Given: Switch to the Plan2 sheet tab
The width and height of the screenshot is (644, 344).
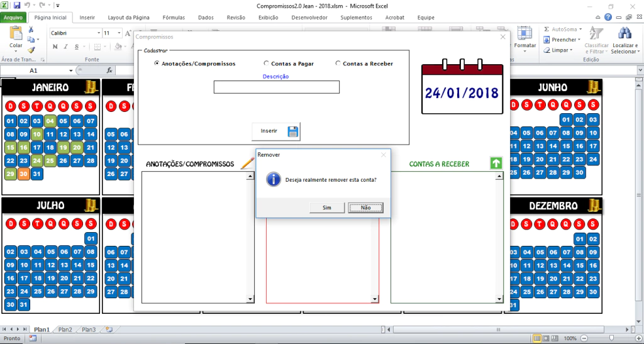Looking at the screenshot, I should pos(65,329).
